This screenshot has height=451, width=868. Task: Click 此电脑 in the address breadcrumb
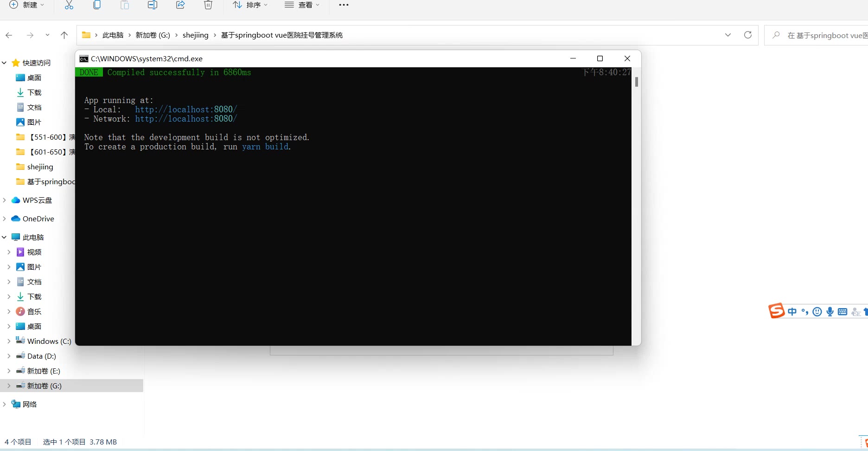coord(113,35)
